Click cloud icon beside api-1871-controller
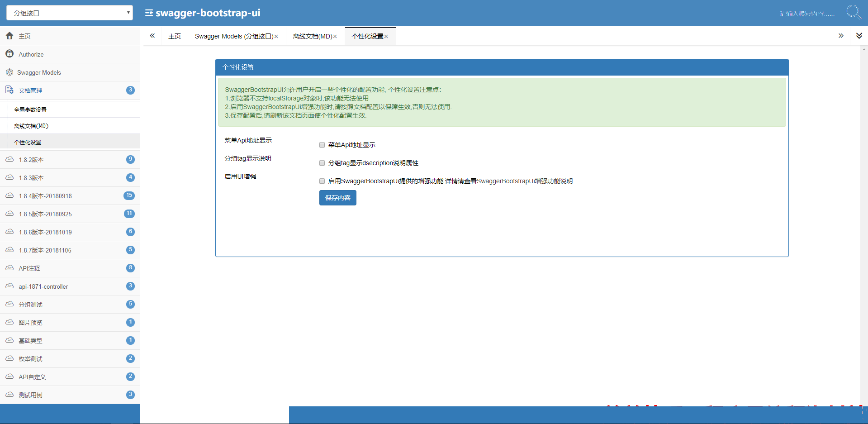This screenshot has height=424, width=868. [9, 286]
